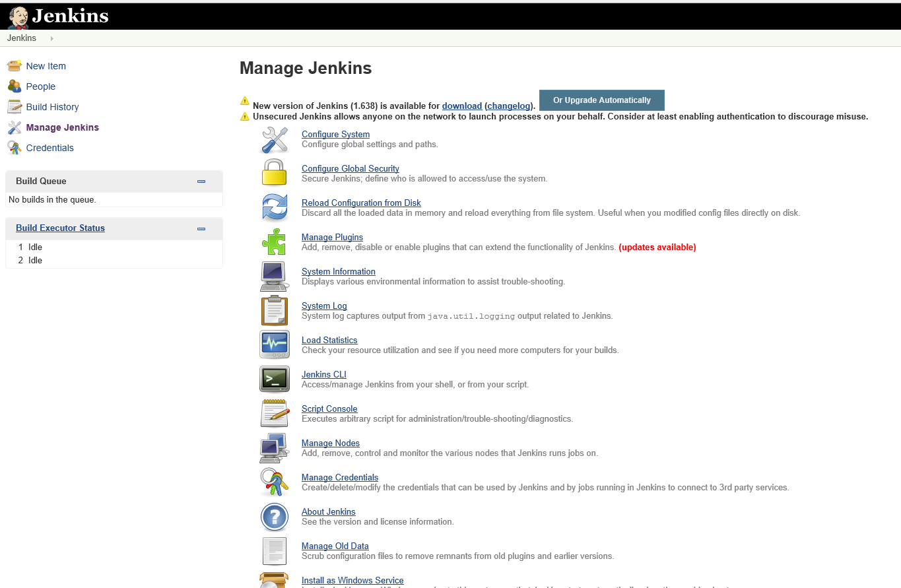This screenshot has height=588, width=901.
Task: Click executor 1 Idle row
Action: click(x=114, y=247)
